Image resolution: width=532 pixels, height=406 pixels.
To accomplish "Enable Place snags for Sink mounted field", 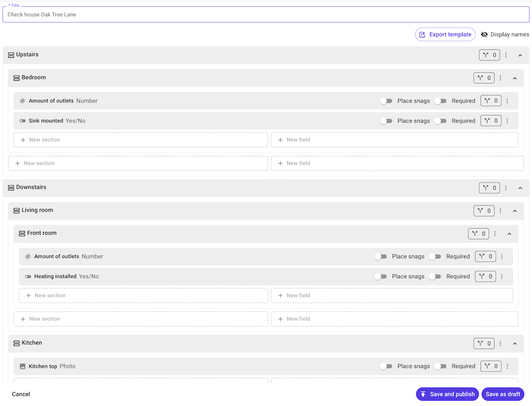I will (x=386, y=121).
